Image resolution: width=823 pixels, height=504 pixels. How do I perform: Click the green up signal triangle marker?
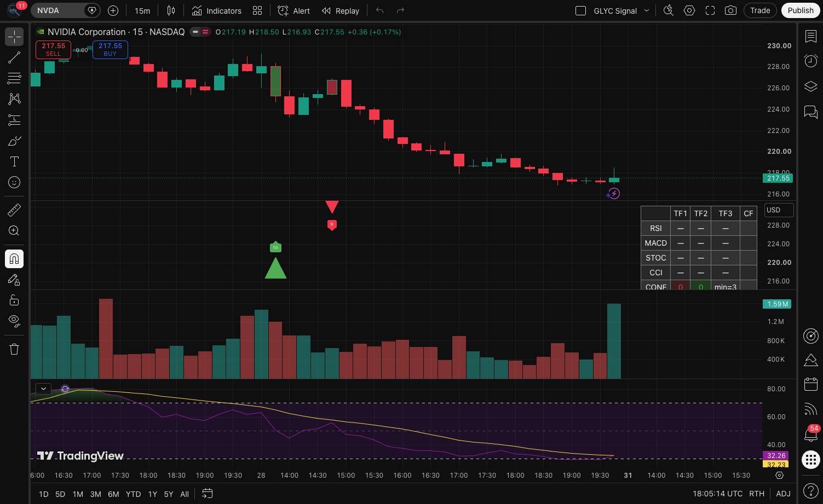275,268
